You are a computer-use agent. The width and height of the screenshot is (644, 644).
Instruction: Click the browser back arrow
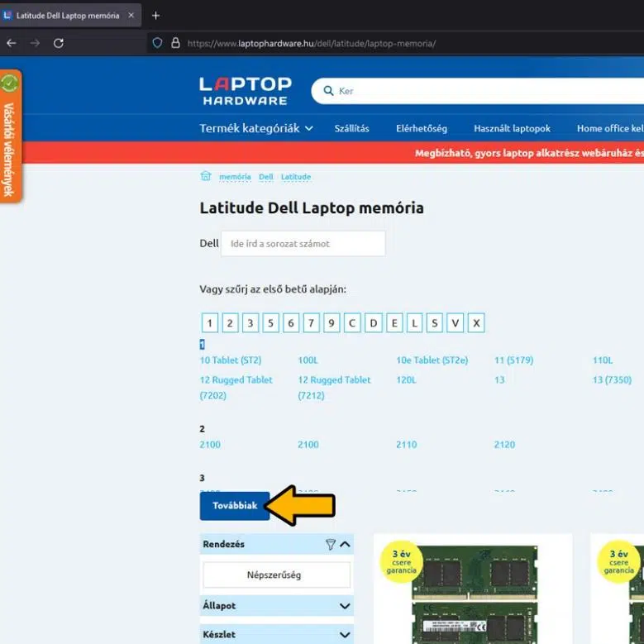coord(12,43)
